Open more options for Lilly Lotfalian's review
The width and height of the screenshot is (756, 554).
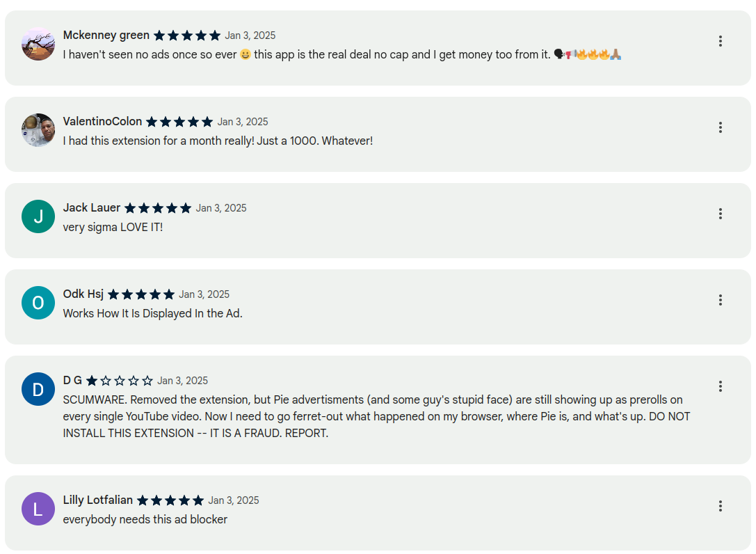(x=720, y=506)
